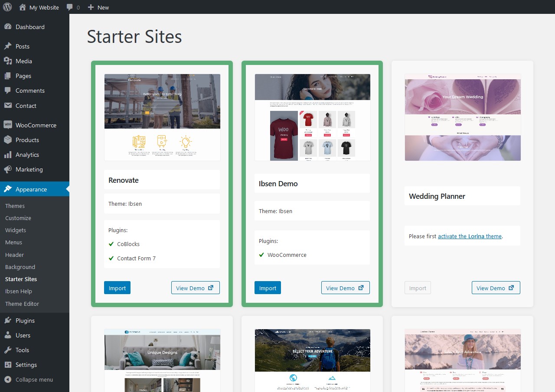Click the Unique Designs site thumbnail
Screen dimensions: 555x392
162,360
